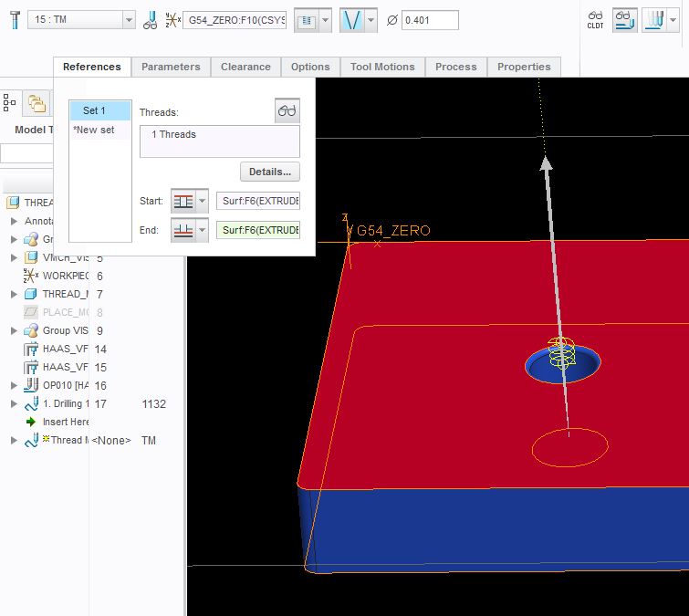
Task: Open the dropdown beside V thread profile icon
Action: point(371,20)
